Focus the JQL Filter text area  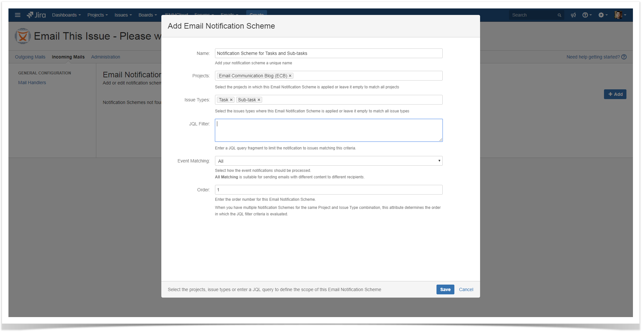tap(329, 130)
